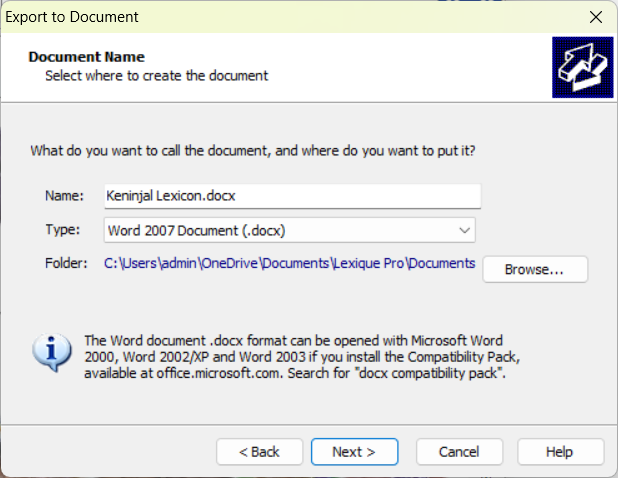This screenshot has height=478, width=618.
Task: Click the Folder: label
Action: [x=66, y=264]
